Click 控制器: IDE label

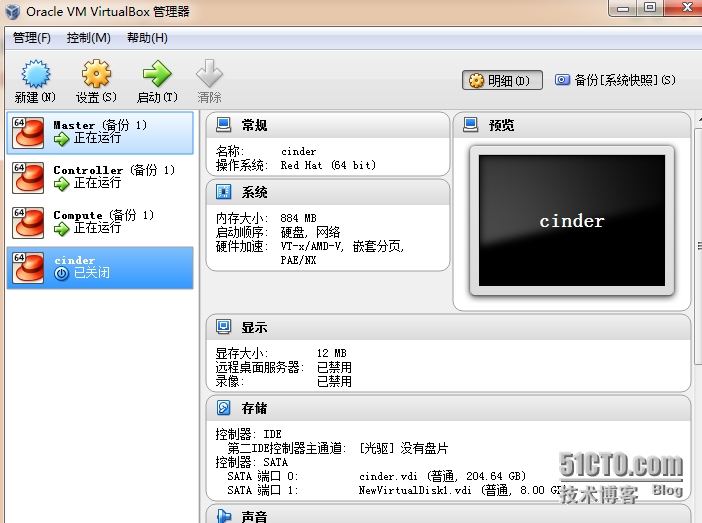tap(248, 434)
